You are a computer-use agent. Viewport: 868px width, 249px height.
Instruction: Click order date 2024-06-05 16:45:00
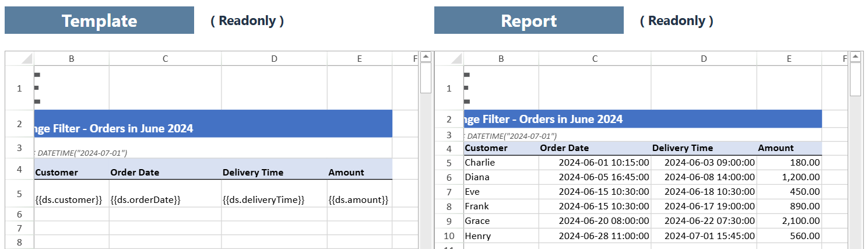595,177
